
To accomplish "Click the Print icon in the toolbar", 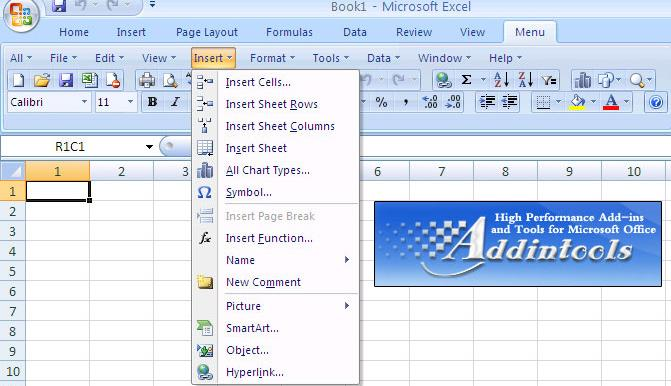I will pyautogui.click(x=147, y=80).
